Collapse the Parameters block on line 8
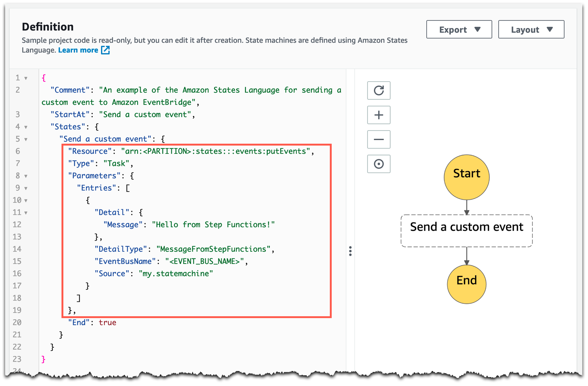This screenshot has width=588, height=386. tap(26, 176)
